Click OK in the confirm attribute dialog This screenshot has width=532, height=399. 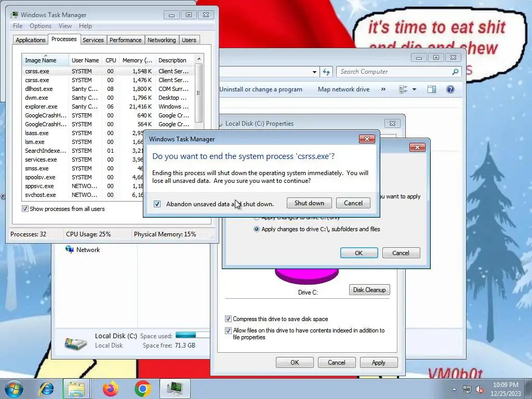359,253
